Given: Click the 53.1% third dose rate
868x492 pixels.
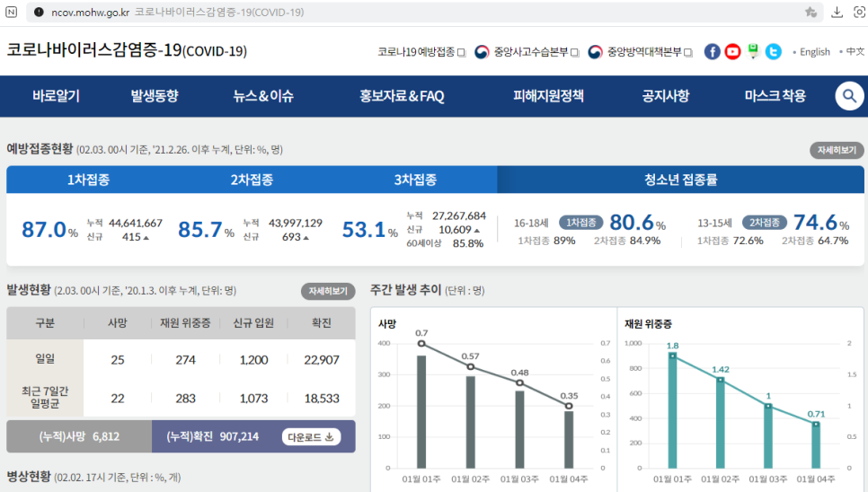Looking at the screenshot, I should coord(370,230).
